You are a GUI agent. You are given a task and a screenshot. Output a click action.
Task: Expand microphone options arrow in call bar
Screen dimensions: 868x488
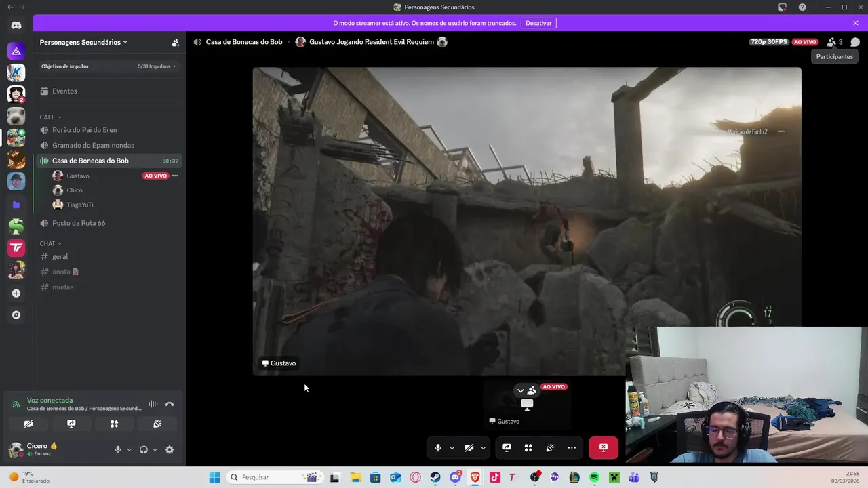(452, 447)
